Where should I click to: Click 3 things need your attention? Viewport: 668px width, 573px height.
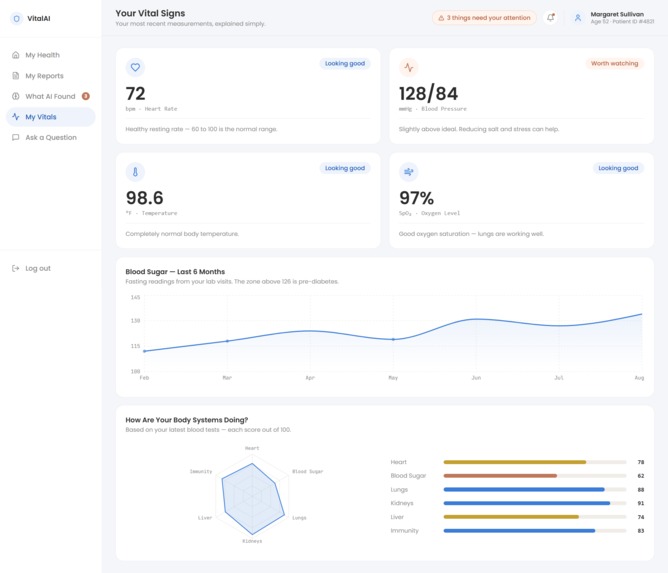point(484,18)
